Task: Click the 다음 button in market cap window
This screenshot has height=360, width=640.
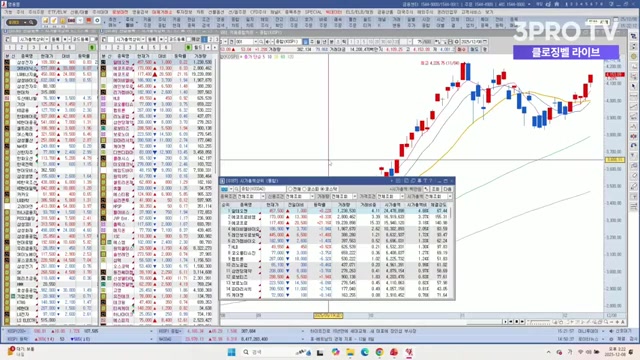Action: [x=447, y=189]
